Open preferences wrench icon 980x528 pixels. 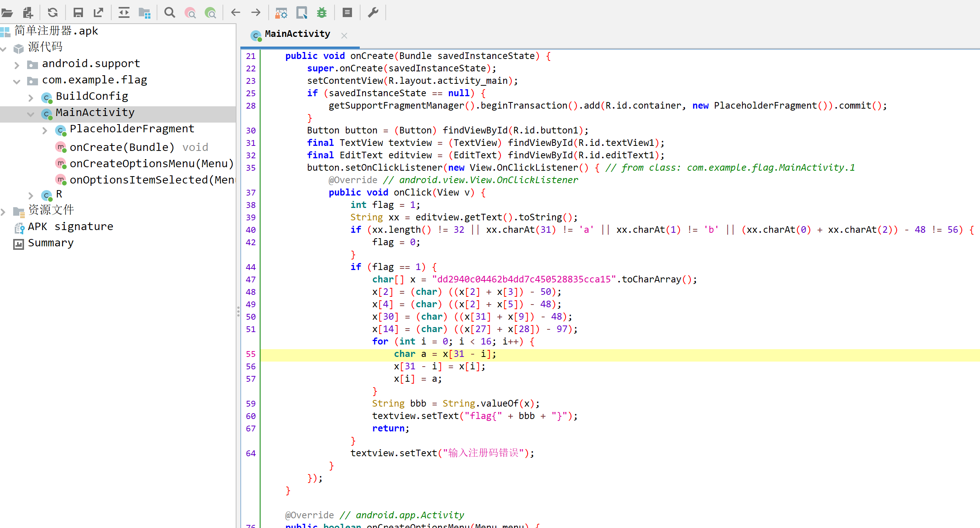(373, 13)
